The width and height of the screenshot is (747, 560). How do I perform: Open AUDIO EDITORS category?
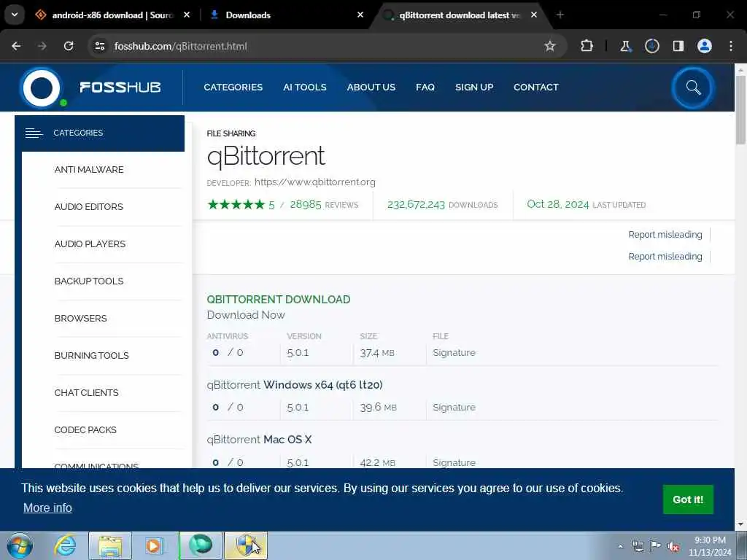coord(88,206)
